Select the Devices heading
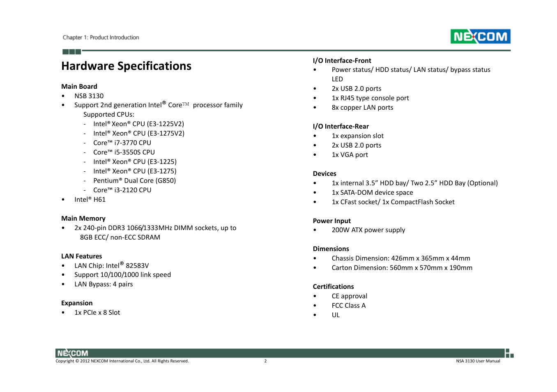The height and width of the screenshot is (392, 557). [325, 173]
